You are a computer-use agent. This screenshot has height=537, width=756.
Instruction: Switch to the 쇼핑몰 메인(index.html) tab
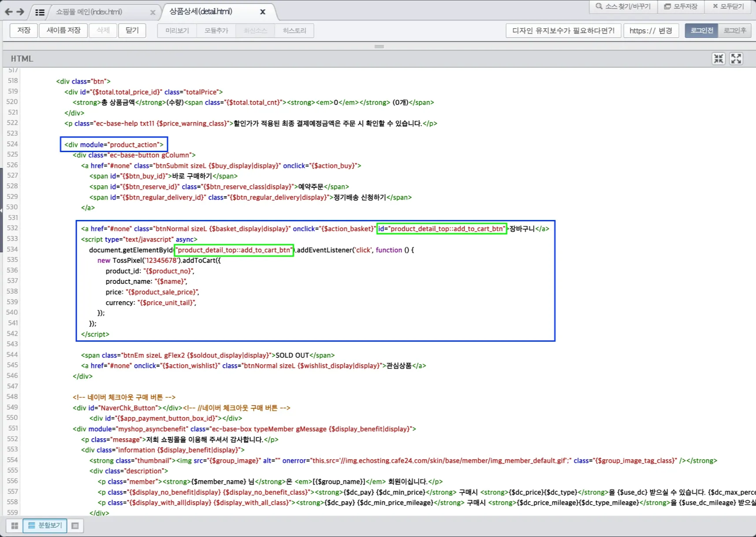pyautogui.click(x=89, y=12)
